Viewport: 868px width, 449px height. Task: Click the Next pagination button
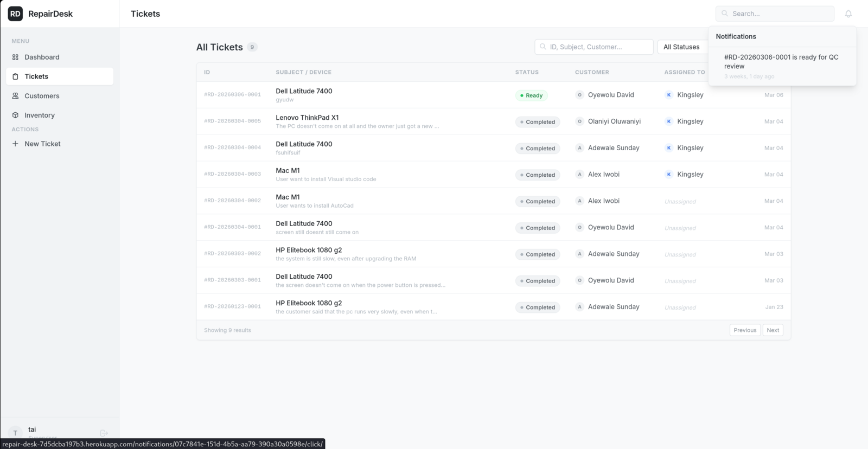tap(773, 330)
